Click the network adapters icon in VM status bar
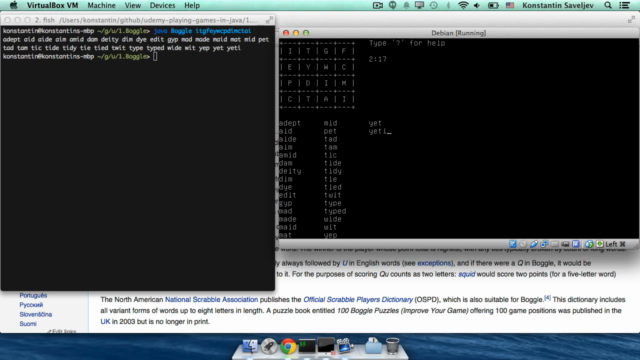This screenshot has height=360, width=640. click(x=544, y=244)
